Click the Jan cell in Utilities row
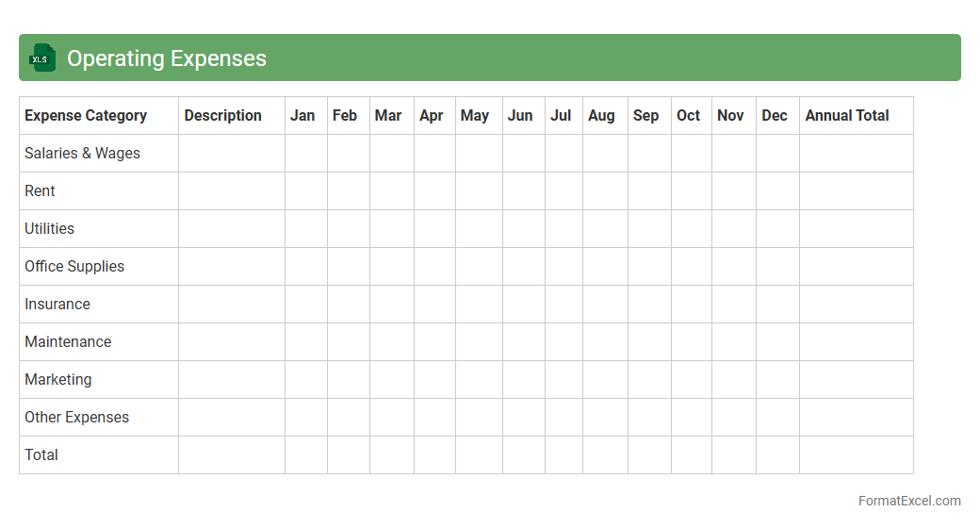The image size is (980, 528). pos(306,228)
